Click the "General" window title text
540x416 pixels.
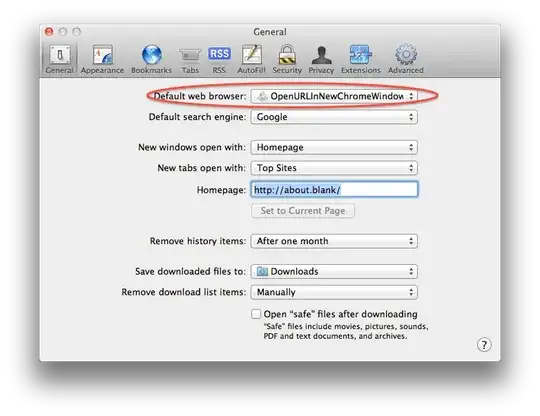pyautogui.click(x=270, y=32)
